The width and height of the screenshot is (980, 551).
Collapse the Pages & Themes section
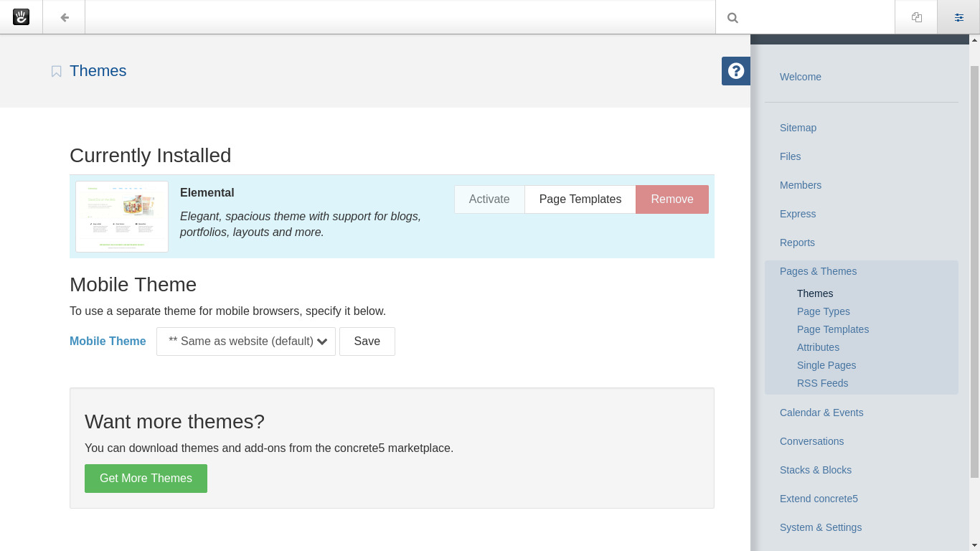point(818,271)
